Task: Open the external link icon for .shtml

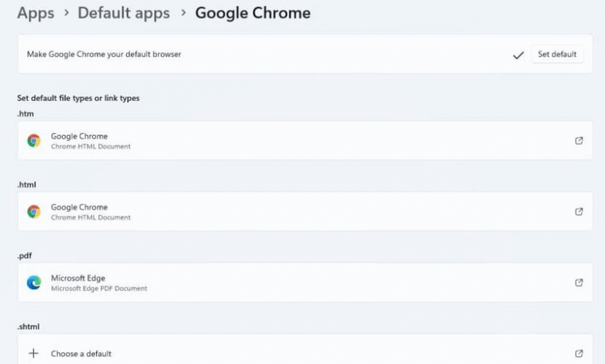Action: [x=579, y=354]
